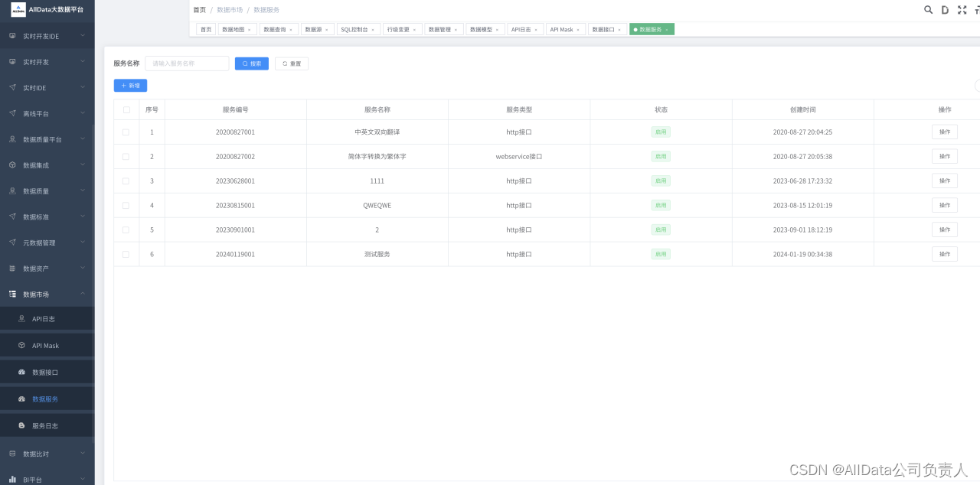Screen dimensions: 980x485
Task: Open 操作 dropdown for the QWEQWE row
Action: 945,205
